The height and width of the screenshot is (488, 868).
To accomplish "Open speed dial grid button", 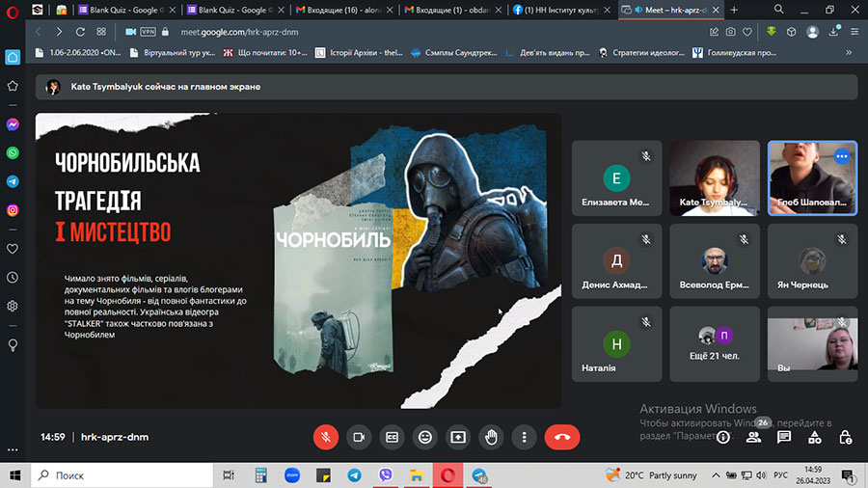I will 101,32.
